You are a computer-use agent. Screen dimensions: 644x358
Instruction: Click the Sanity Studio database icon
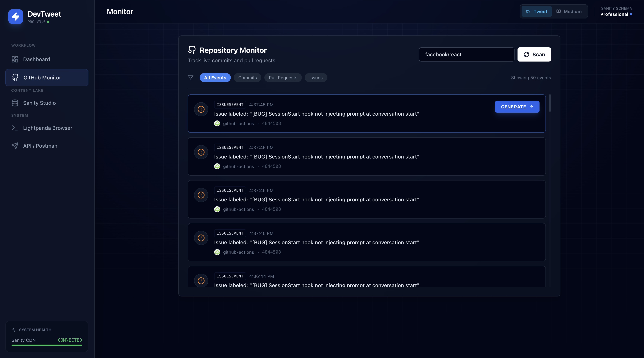[x=15, y=103]
